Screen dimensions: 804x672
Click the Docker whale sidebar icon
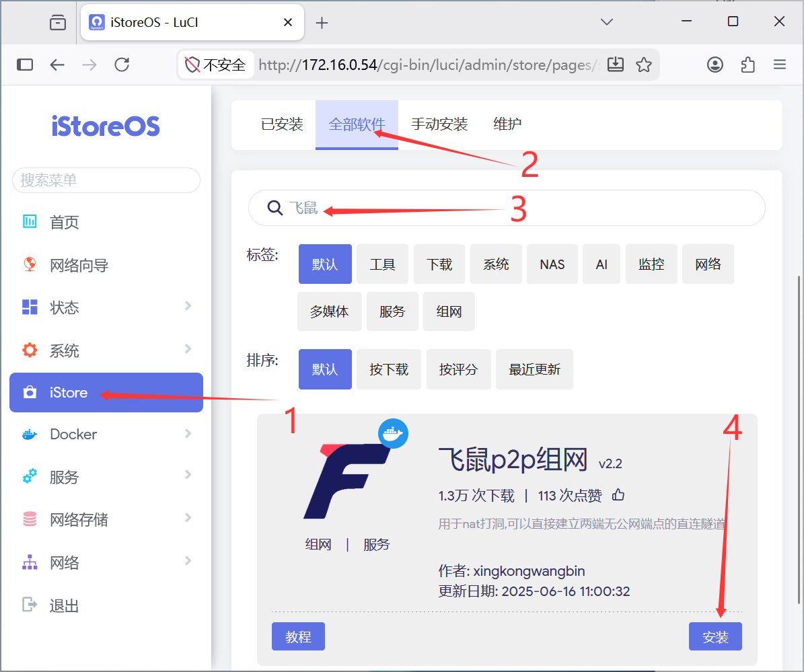click(30, 434)
